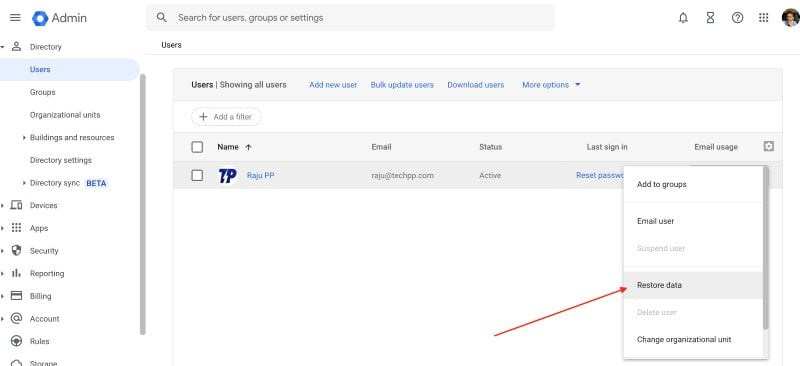Click the Email column header
Image resolution: width=800 pixels, height=366 pixels.
pyautogui.click(x=381, y=147)
